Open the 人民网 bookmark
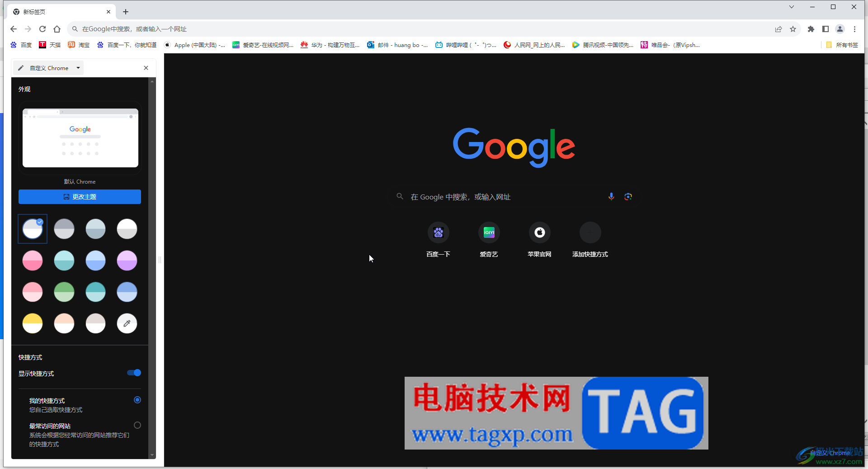 (534, 45)
